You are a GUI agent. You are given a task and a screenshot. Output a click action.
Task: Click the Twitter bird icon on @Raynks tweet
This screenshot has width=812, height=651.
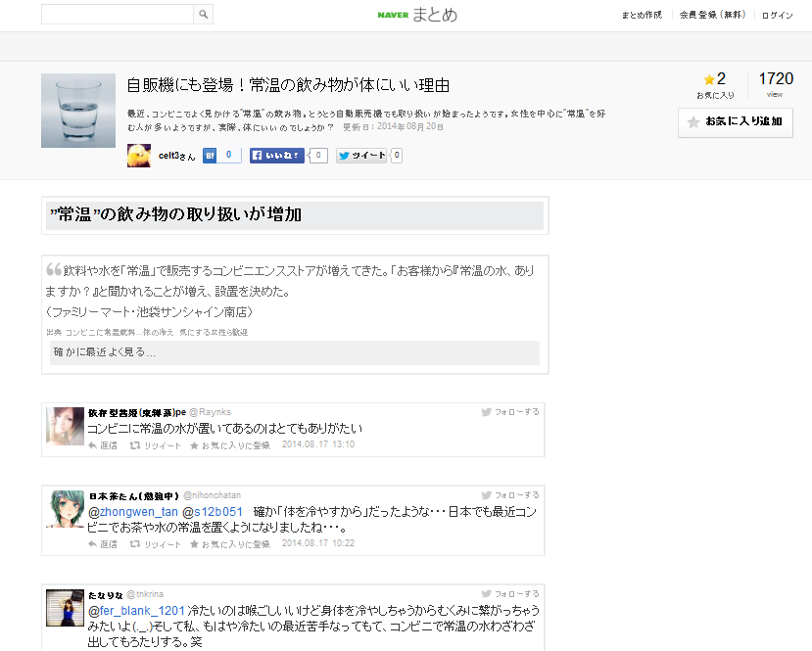pos(484,412)
